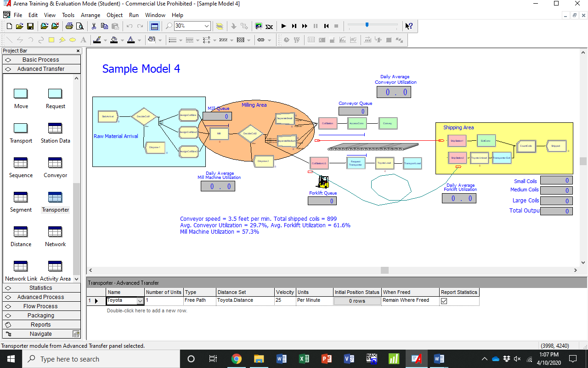Open Excel from the Windows taskbar

304,359
